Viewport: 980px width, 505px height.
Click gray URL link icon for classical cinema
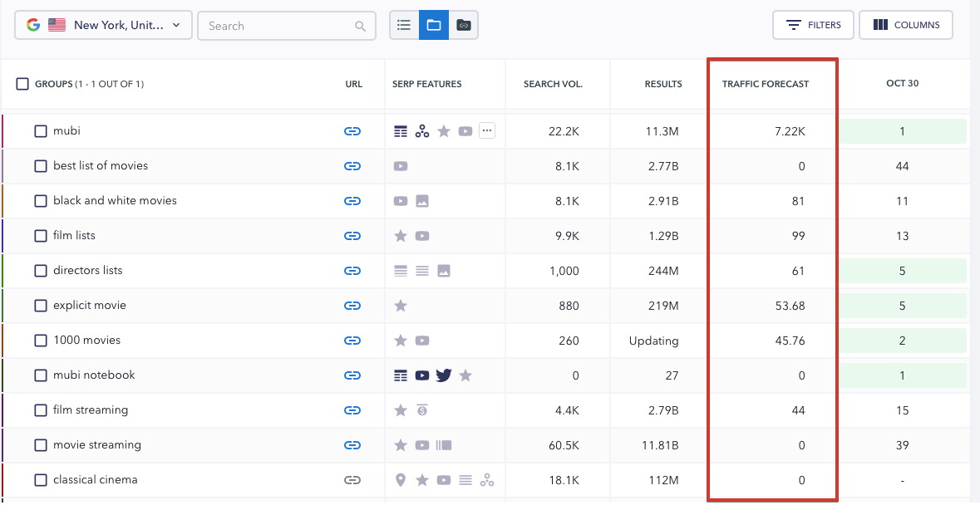click(352, 480)
